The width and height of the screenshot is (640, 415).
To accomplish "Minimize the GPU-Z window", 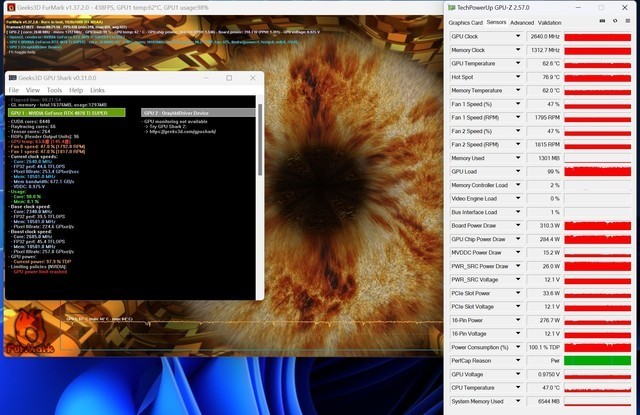I will pyautogui.click(x=579, y=6).
